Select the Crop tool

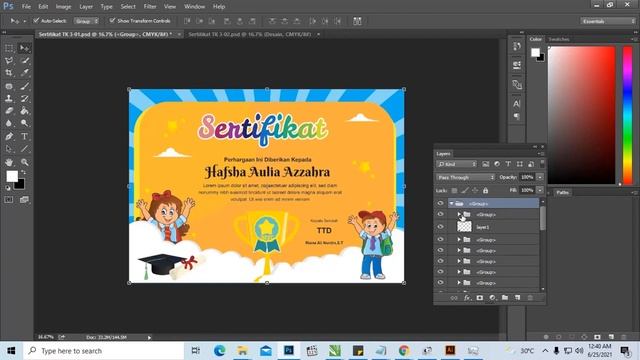[x=9, y=73]
